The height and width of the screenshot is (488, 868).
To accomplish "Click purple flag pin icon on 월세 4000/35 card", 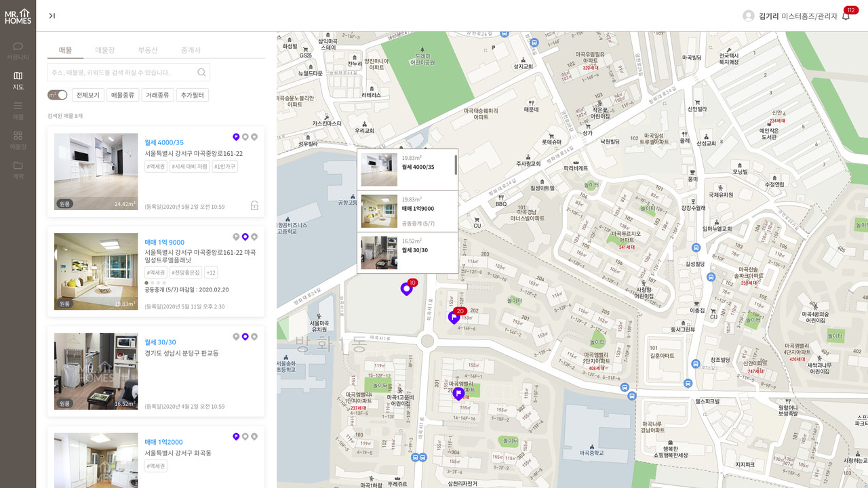I will click(x=236, y=137).
